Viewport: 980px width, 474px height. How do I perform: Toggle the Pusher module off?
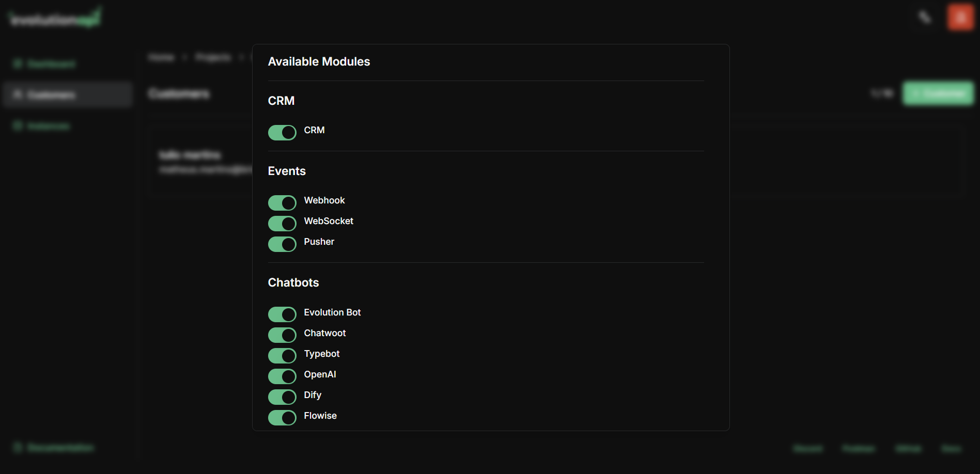click(282, 244)
